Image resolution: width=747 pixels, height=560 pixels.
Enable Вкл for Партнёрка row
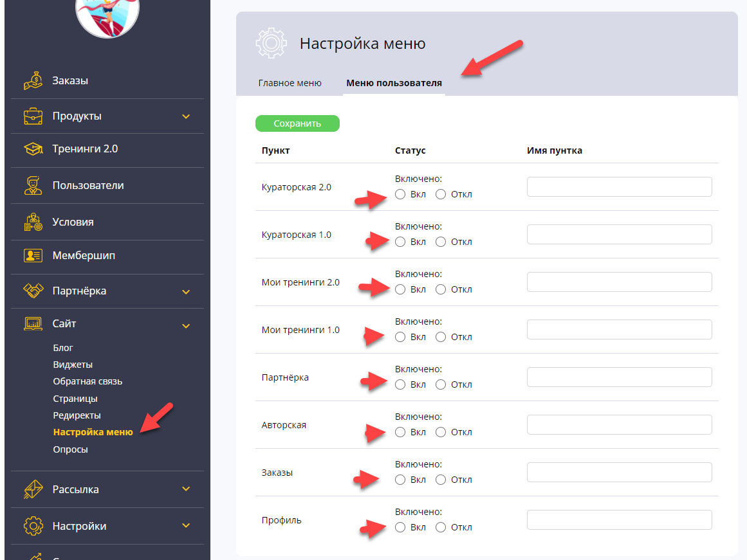click(x=400, y=384)
